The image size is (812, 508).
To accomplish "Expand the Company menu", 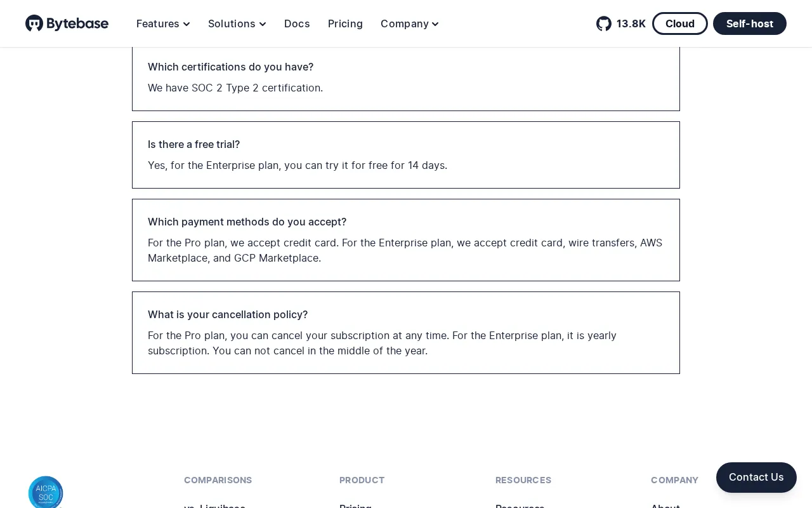I will 409,23.
